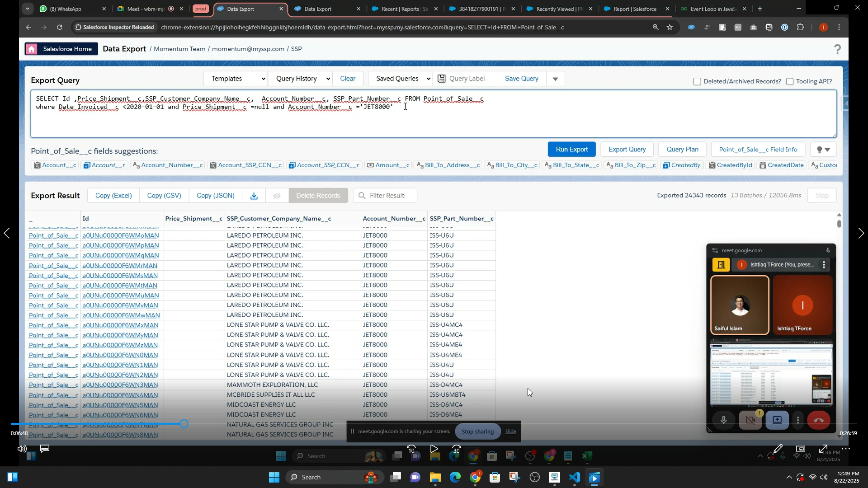
Task: Enable Deleted/Archived Records checkbox
Action: 697,82
